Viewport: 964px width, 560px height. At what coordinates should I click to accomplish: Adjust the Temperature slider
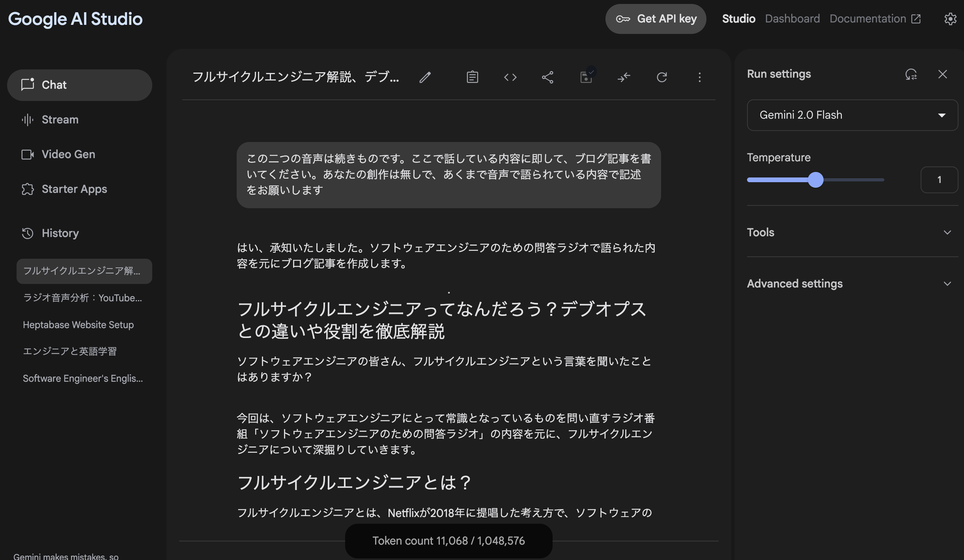[816, 180]
